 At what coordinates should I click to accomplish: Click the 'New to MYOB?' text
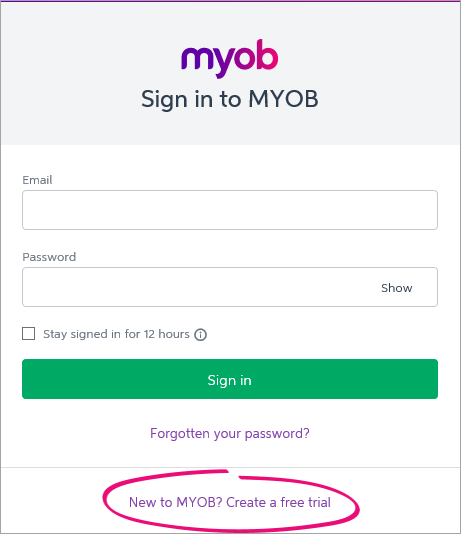(x=175, y=502)
